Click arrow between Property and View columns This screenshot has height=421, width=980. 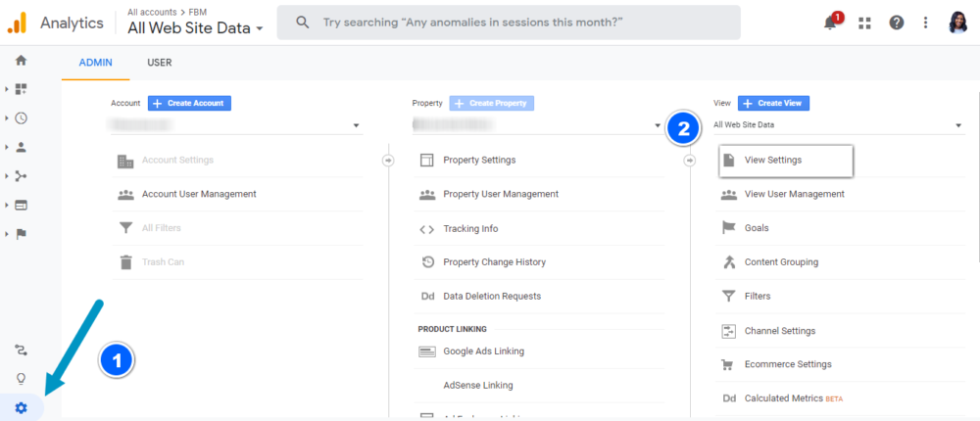(690, 161)
